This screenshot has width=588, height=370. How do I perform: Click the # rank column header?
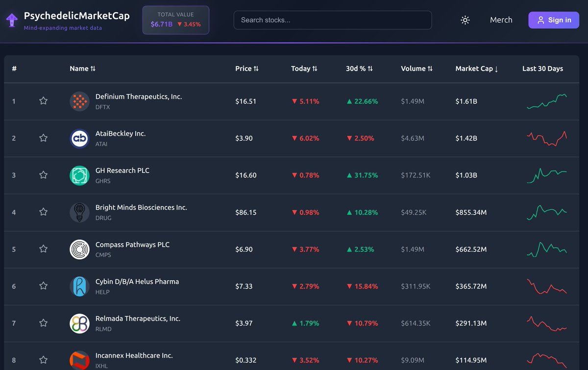(14, 69)
